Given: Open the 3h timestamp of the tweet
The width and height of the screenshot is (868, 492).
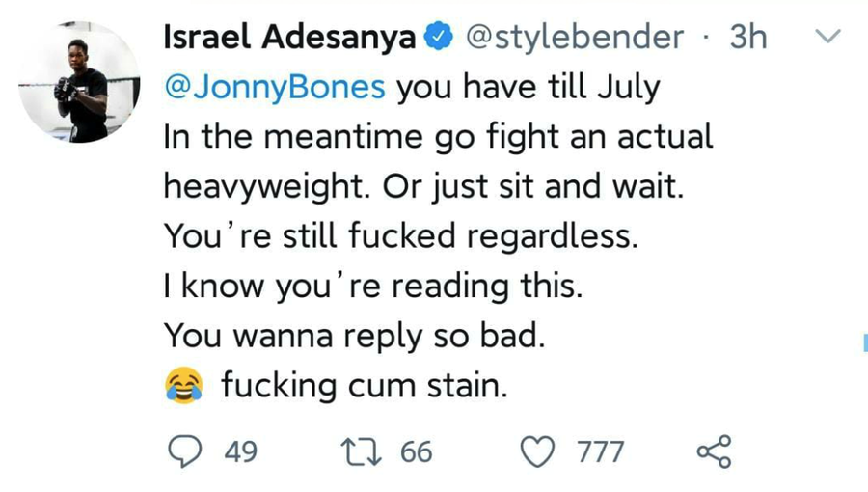Looking at the screenshot, I should pyautogui.click(x=748, y=38).
